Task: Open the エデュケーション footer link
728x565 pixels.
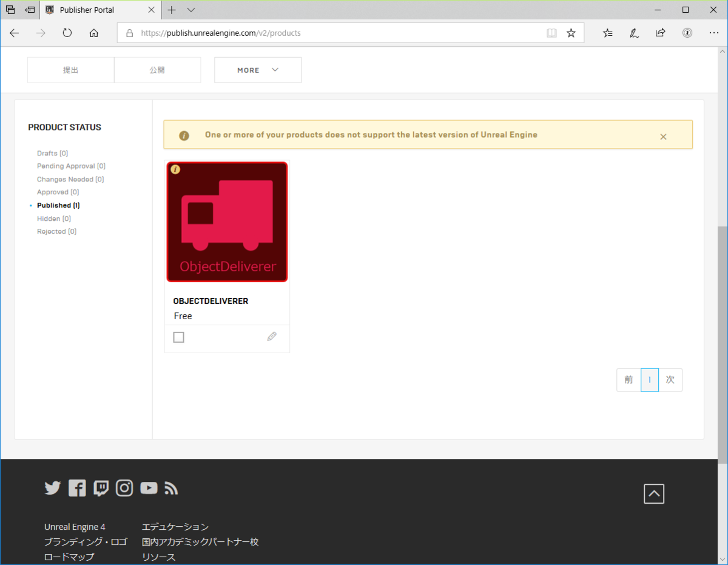Action: pos(175,527)
